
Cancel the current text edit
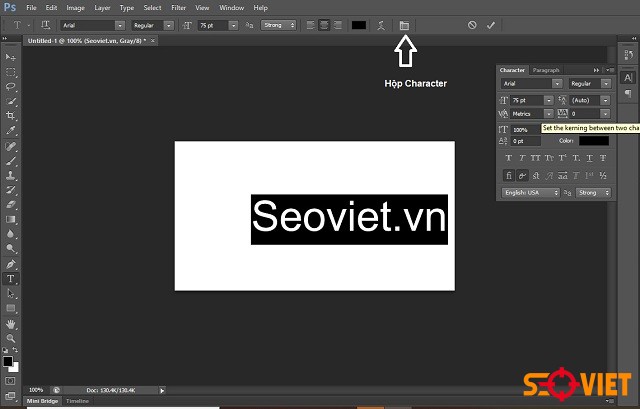coord(472,25)
